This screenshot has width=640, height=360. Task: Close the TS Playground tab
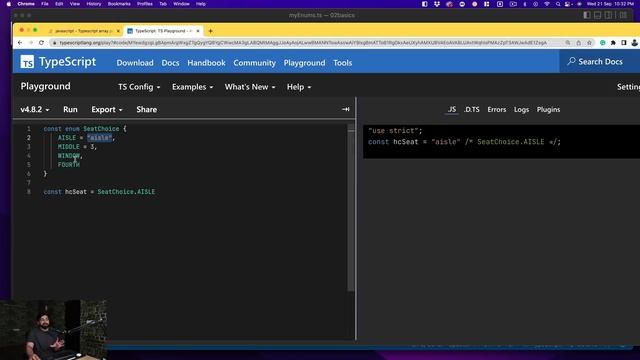198,31
